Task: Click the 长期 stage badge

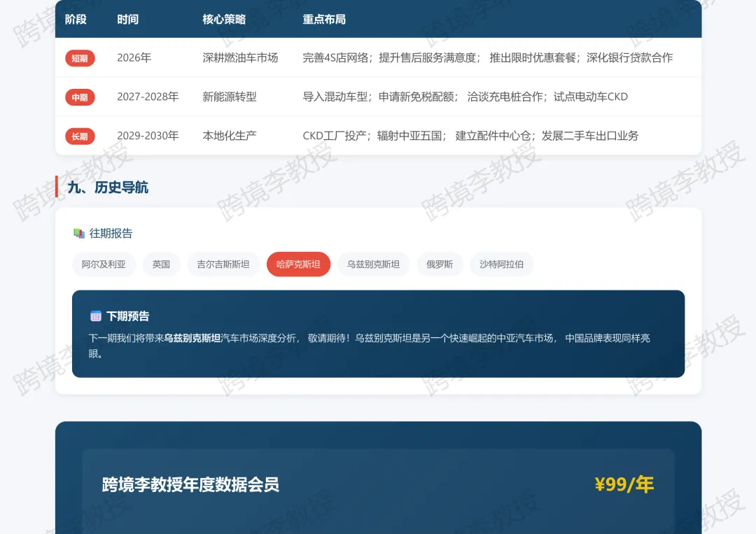Action: click(x=80, y=136)
